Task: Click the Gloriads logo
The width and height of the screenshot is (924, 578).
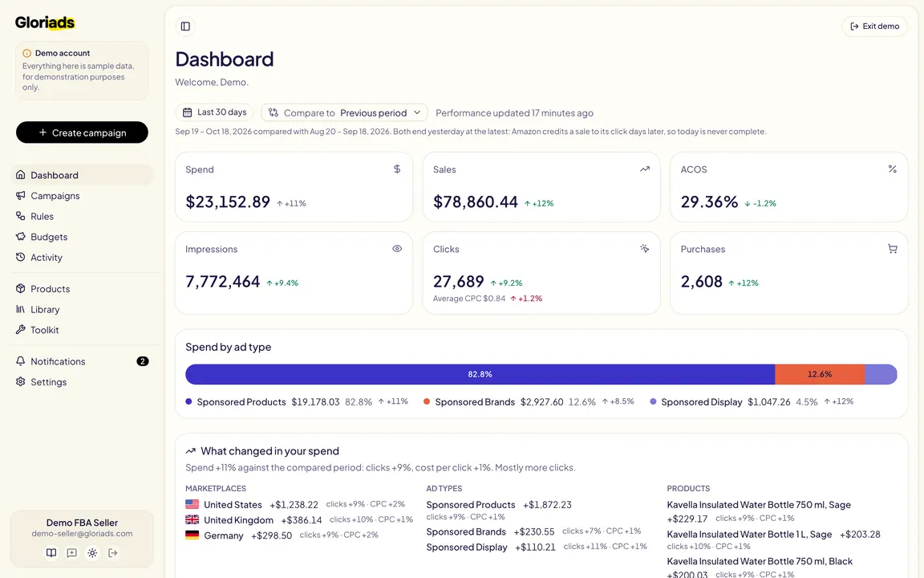Action: point(45,22)
